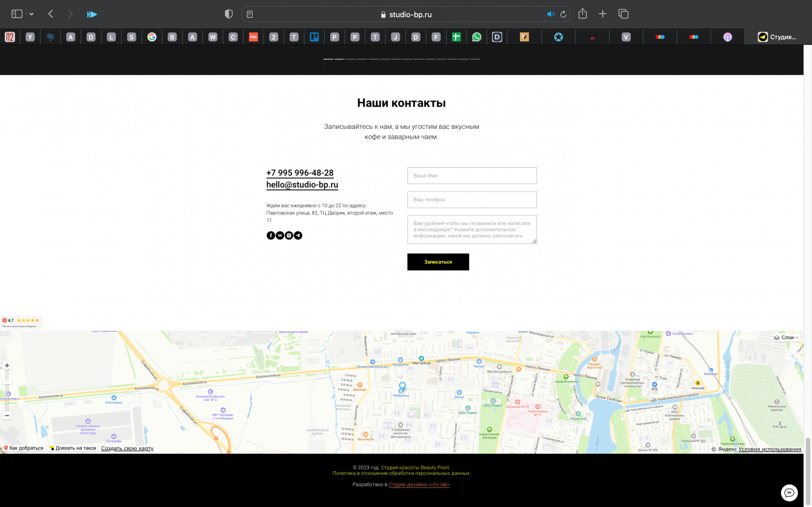Open the sidebar dropdown chevron
The height and width of the screenshot is (507, 812).
point(32,14)
